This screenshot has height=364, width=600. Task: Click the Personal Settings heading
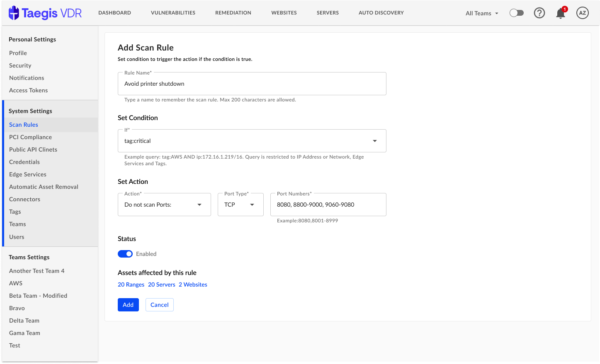pyautogui.click(x=32, y=39)
